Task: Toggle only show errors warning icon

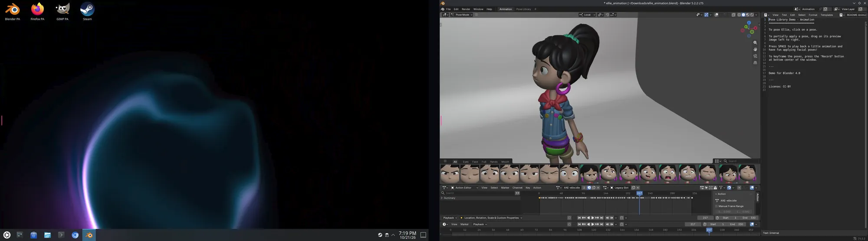Action: [x=715, y=188]
